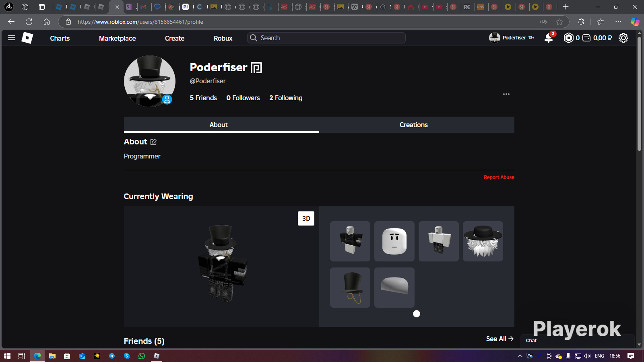Viewport: 644px width, 362px height.
Task: Open the Roblox settings gear
Action: point(623,38)
